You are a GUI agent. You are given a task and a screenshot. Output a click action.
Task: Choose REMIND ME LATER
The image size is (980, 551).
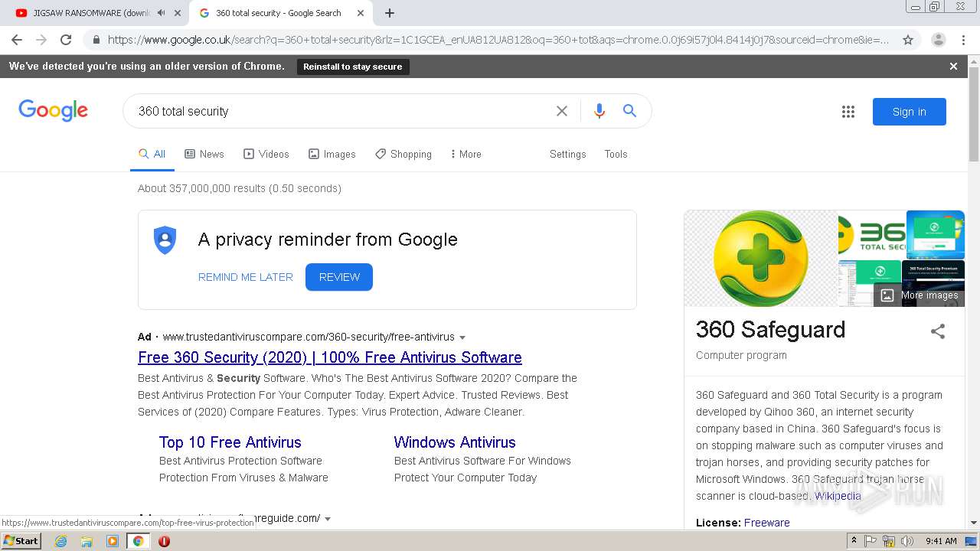tap(246, 277)
